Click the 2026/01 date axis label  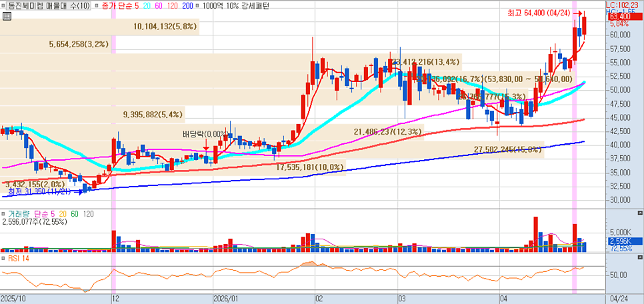(x=226, y=299)
